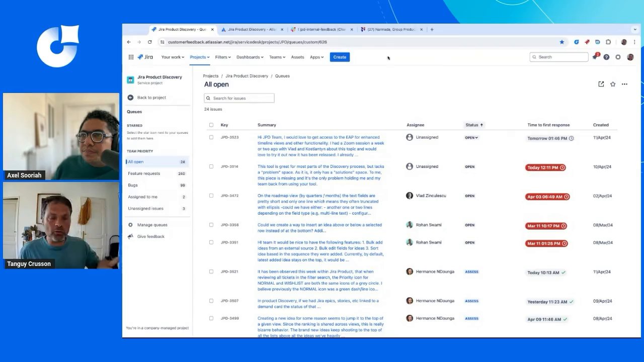
Task: Open the help question mark icon
Action: pos(606,57)
